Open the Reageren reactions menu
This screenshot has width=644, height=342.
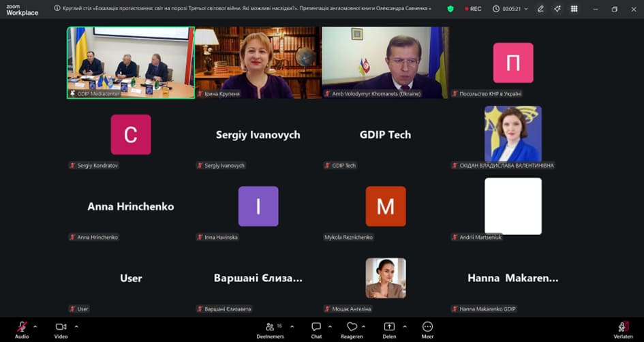(x=352, y=328)
